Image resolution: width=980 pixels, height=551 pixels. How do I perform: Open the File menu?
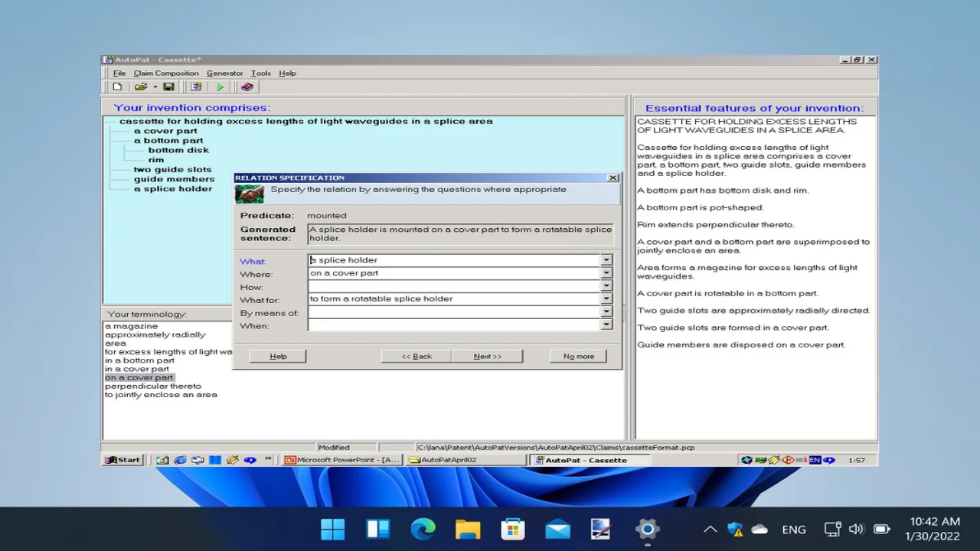(119, 73)
